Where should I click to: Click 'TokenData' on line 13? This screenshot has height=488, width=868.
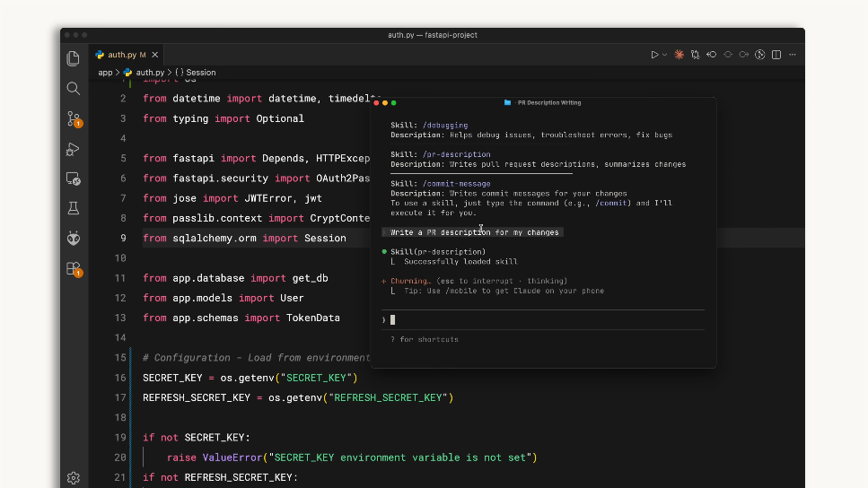tap(312, 318)
